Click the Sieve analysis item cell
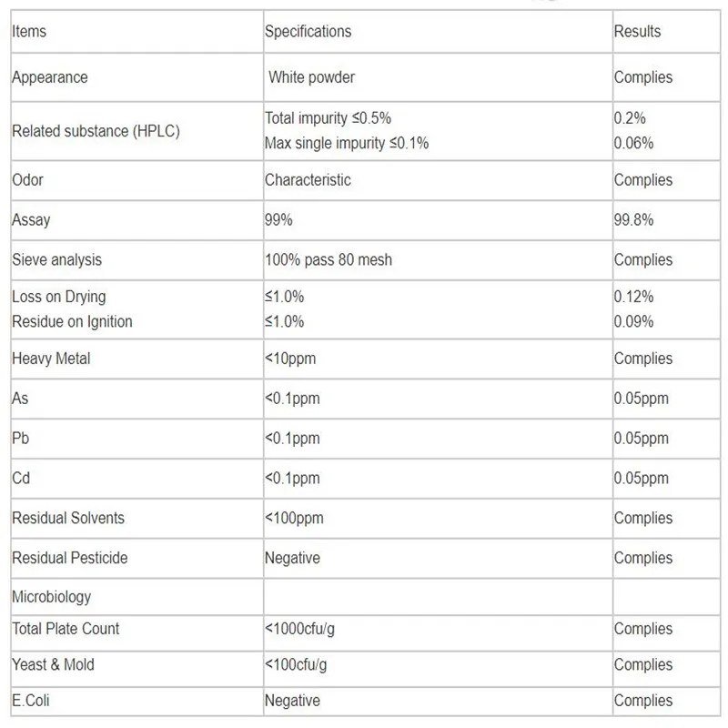 click(x=56, y=260)
